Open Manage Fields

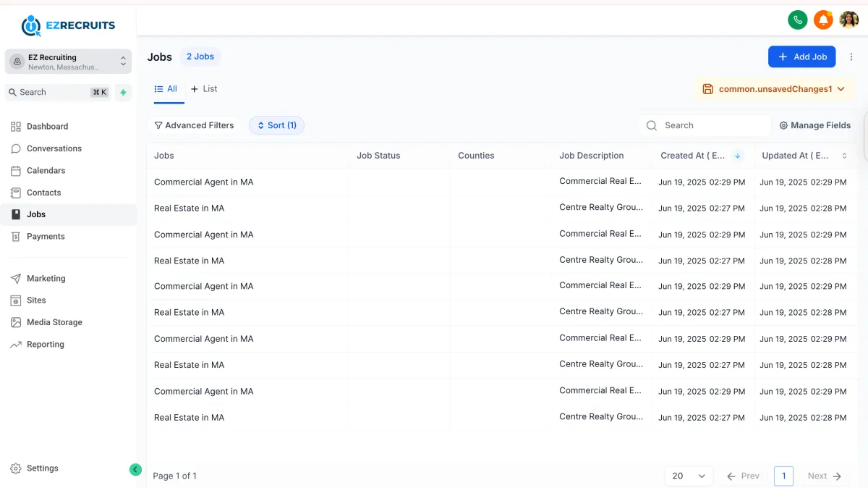click(814, 125)
